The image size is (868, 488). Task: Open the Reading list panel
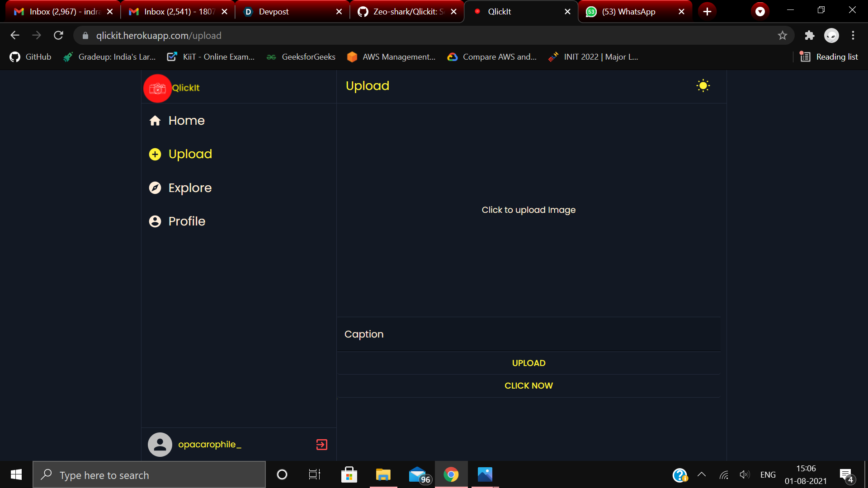click(x=829, y=57)
